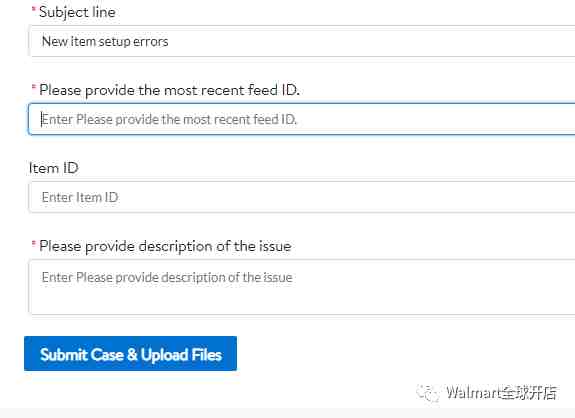Select the Item ID text box
The image size is (575, 418).
pyautogui.click(x=302, y=197)
